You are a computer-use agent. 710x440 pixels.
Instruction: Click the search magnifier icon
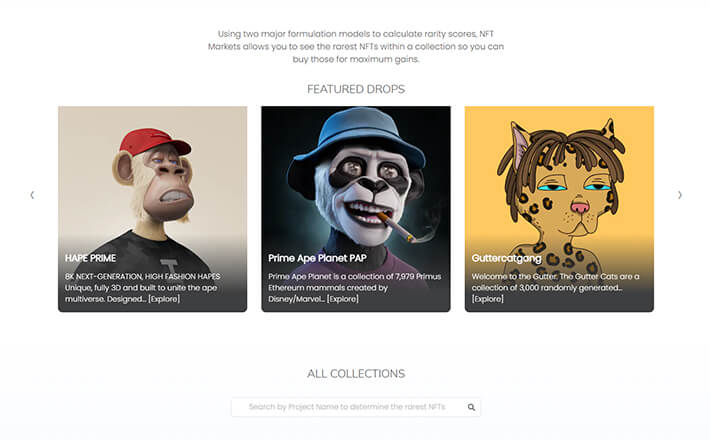(x=471, y=407)
